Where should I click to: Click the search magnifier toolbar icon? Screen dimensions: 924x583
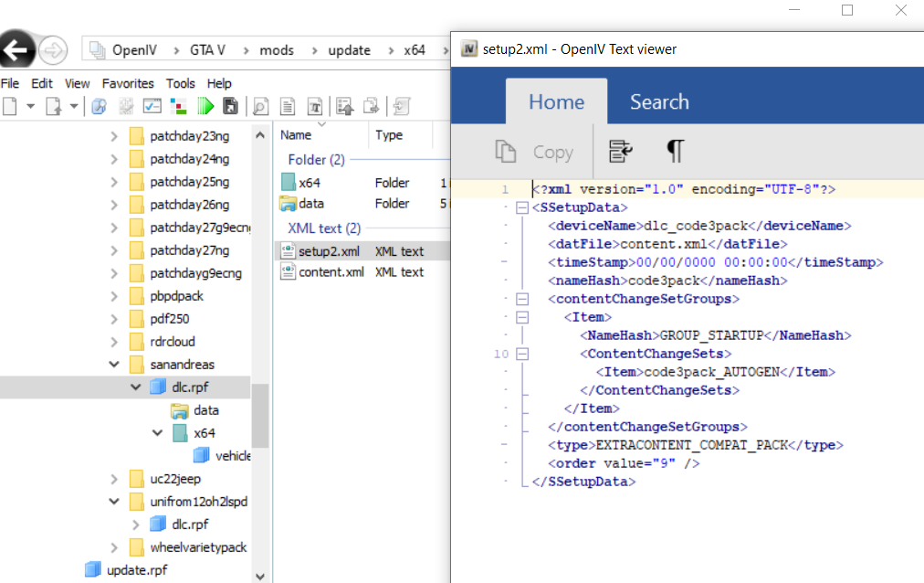coord(260,106)
